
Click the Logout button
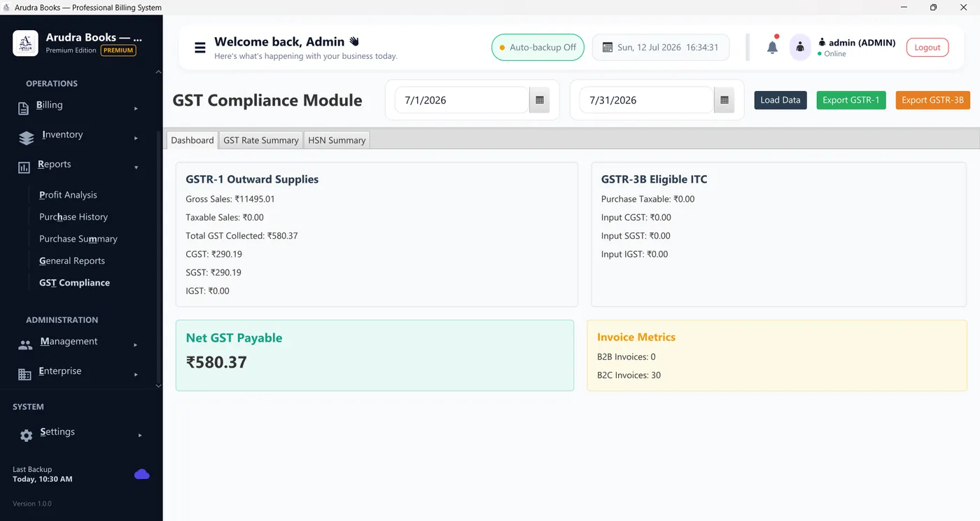pos(927,48)
